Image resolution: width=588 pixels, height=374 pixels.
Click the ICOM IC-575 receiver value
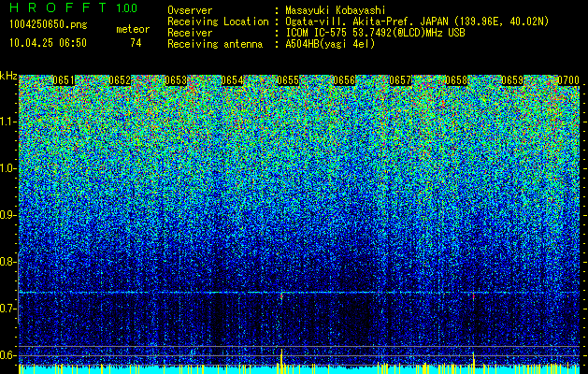376,33
